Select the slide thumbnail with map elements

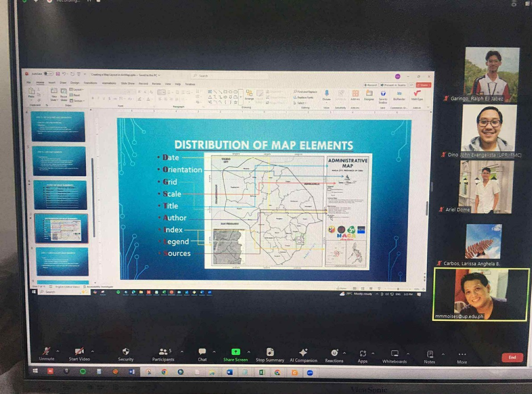point(62,228)
